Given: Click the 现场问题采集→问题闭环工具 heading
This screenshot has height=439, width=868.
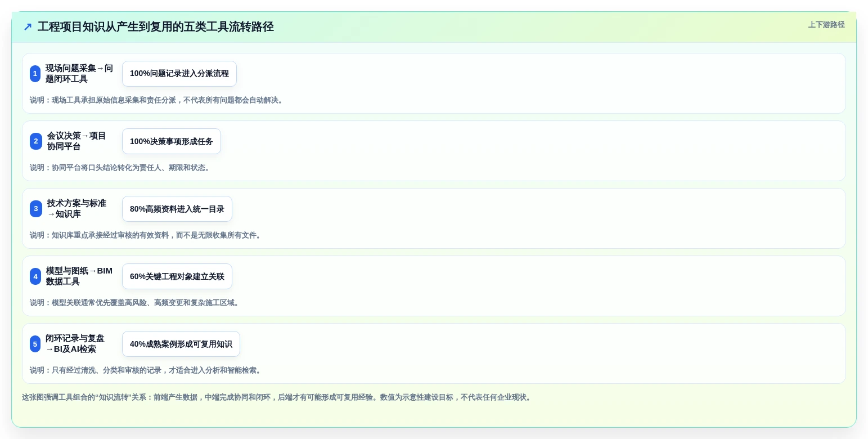Looking at the screenshot, I should pos(79,74).
